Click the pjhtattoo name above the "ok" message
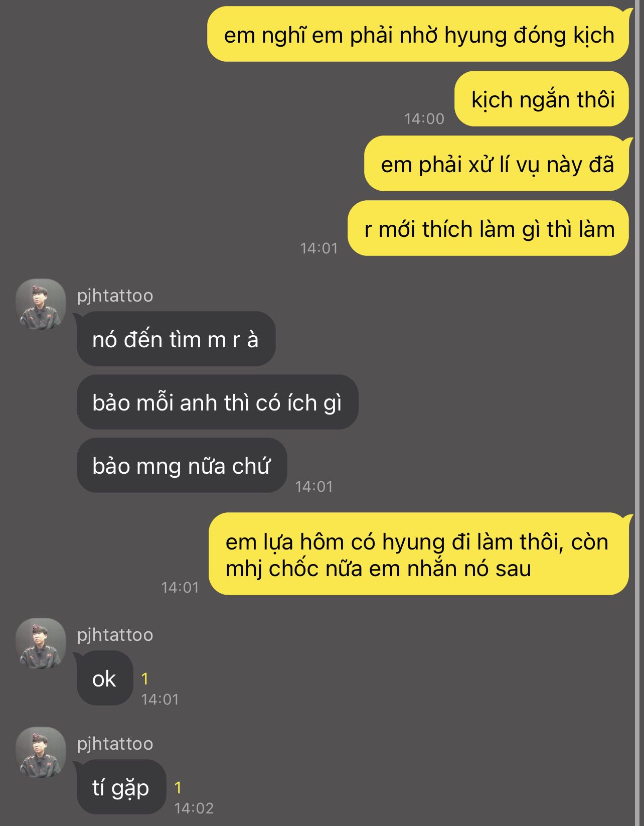The image size is (644, 826). [115, 635]
